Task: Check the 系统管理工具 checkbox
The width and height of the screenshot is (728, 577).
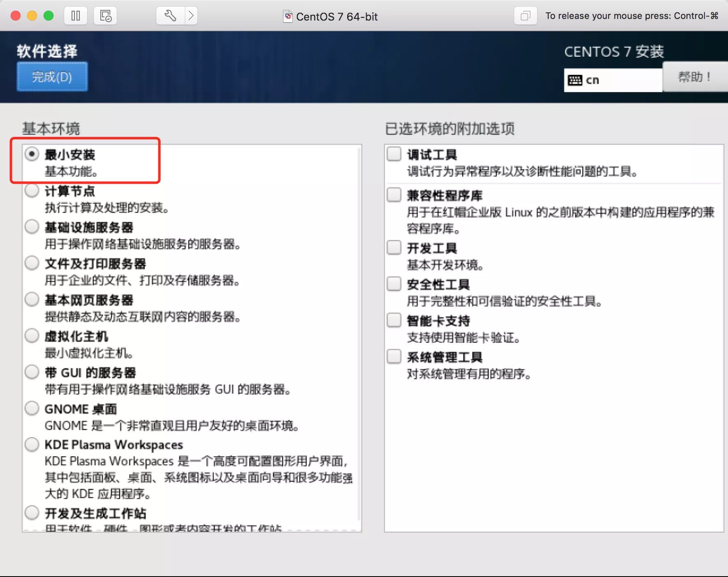Action: point(394,357)
